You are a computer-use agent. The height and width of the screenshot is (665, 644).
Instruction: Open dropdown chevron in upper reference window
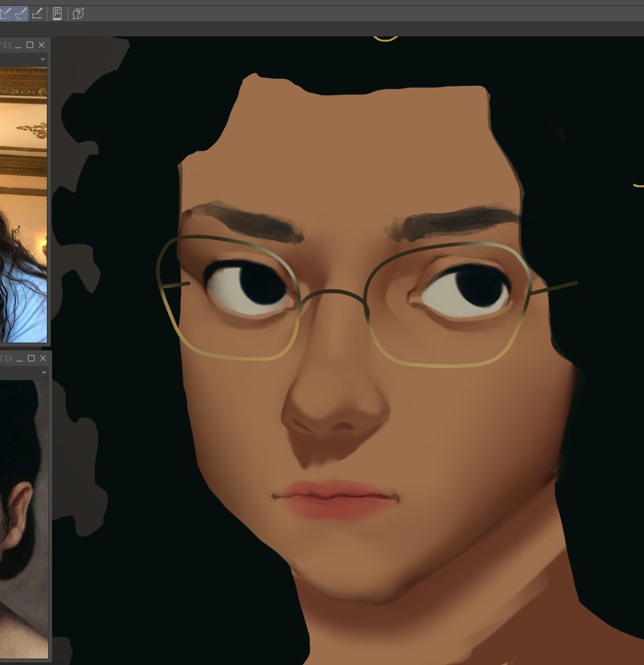(43, 59)
